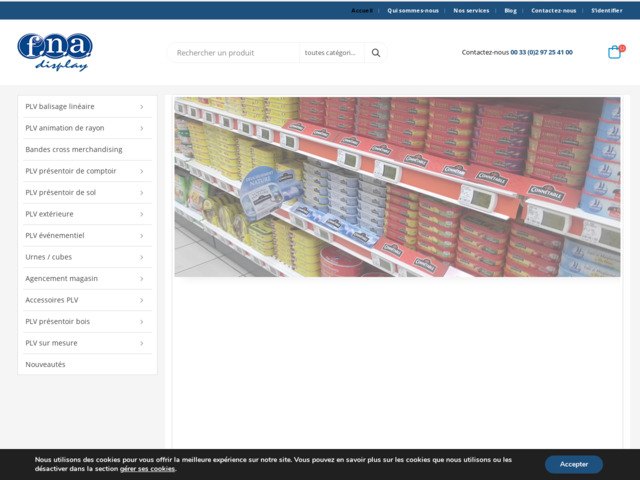This screenshot has height=480, width=640.
Task: Open Accueil in top menu
Action: click(x=362, y=10)
